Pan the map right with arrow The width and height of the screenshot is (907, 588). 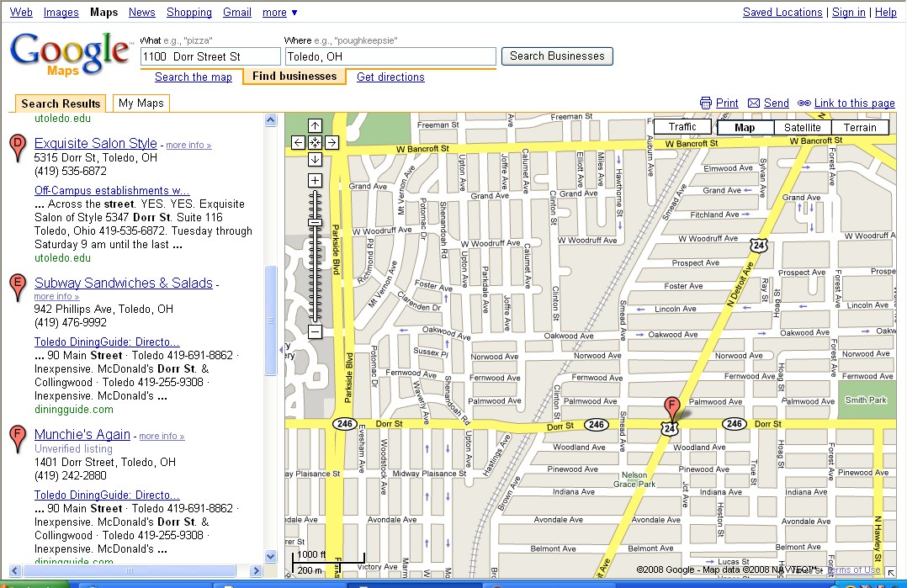click(x=332, y=143)
